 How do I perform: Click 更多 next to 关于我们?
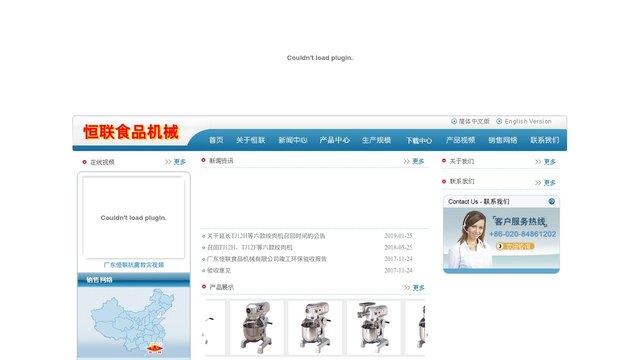pos(550,162)
